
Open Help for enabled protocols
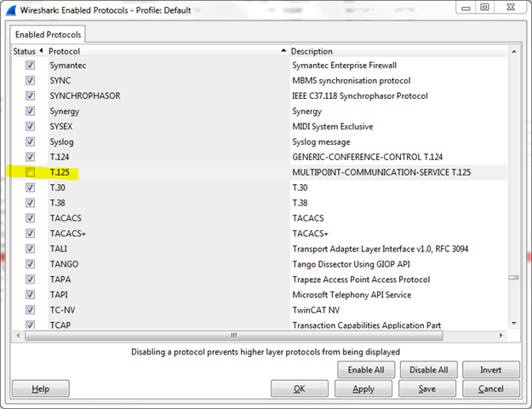(x=40, y=389)
